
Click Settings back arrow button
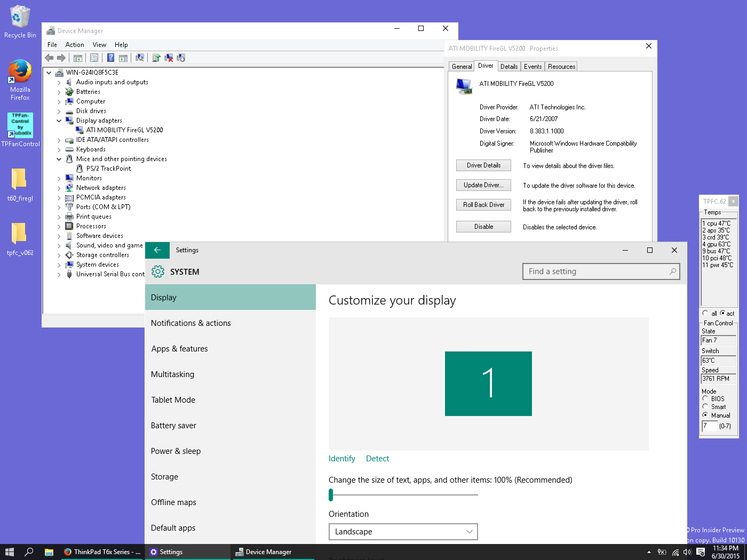(157, 250)
